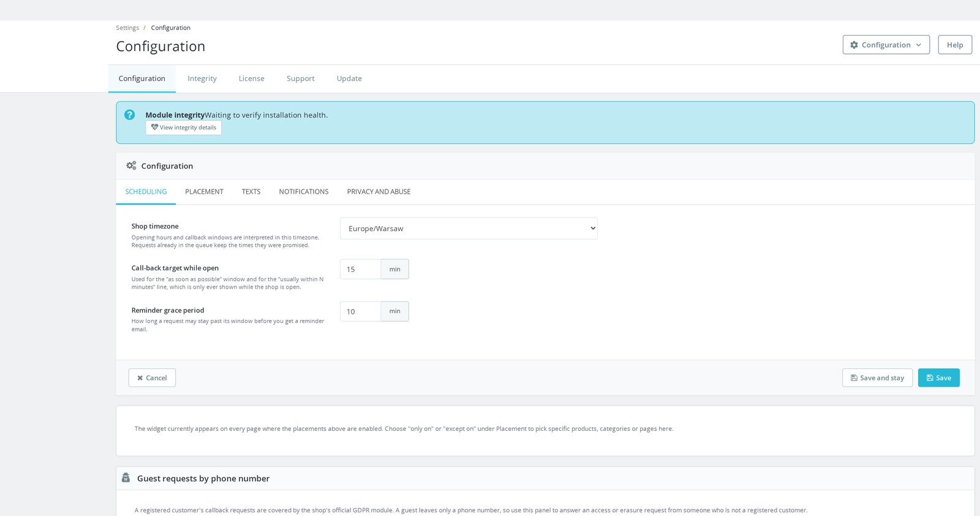Image resolution: width=980 pixels, height=516 pixels.
Task: Click the min suffix next to value 10
Action: click(x=395, y=311)
